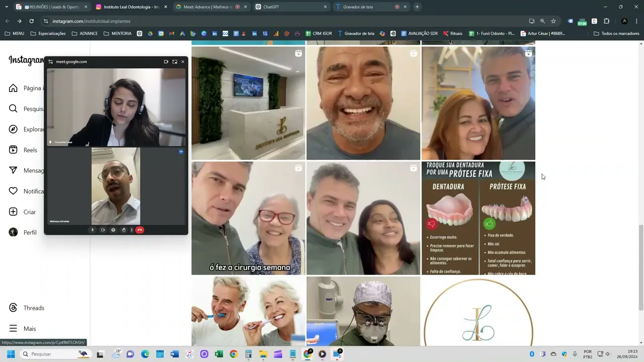Open the CRM IGOR bookmark
Image resolution: width=644 pixels, height=362 pixels.
[319, 34]
